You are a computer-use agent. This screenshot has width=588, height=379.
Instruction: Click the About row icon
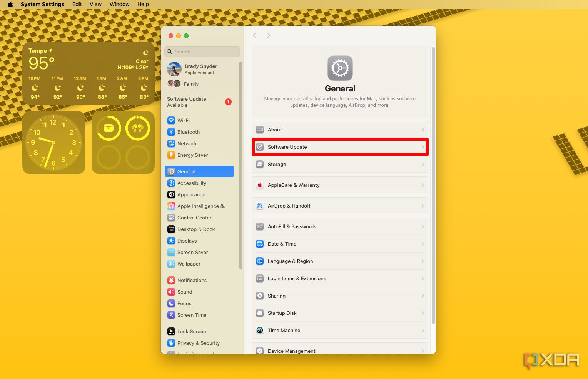260,130
